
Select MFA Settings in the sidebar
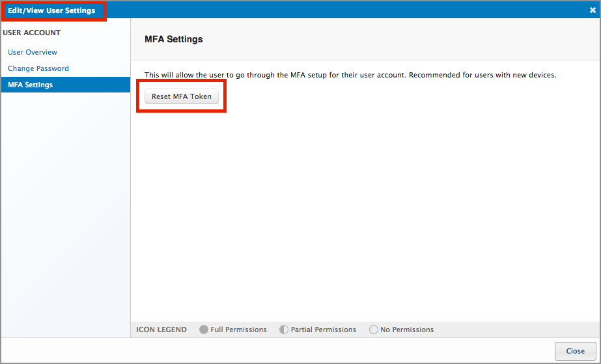[31, 85]
